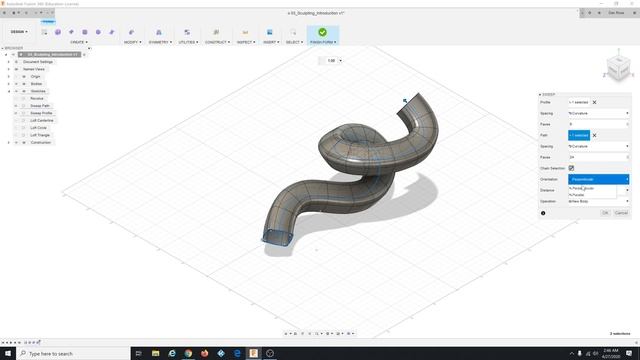Toggle the Chain Selection checkbox
The image size is (640, 360).
click(x=571, y=168)
